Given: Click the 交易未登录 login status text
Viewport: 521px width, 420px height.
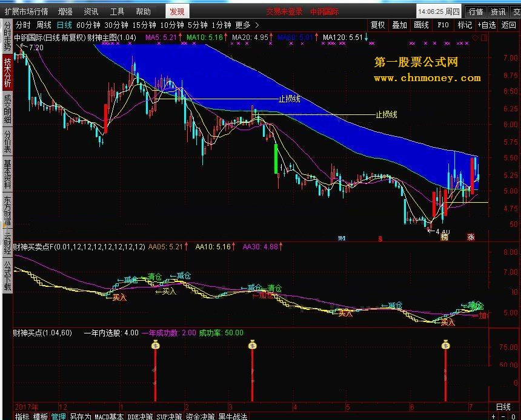Looking at the screenshot, I should point(284,11).
